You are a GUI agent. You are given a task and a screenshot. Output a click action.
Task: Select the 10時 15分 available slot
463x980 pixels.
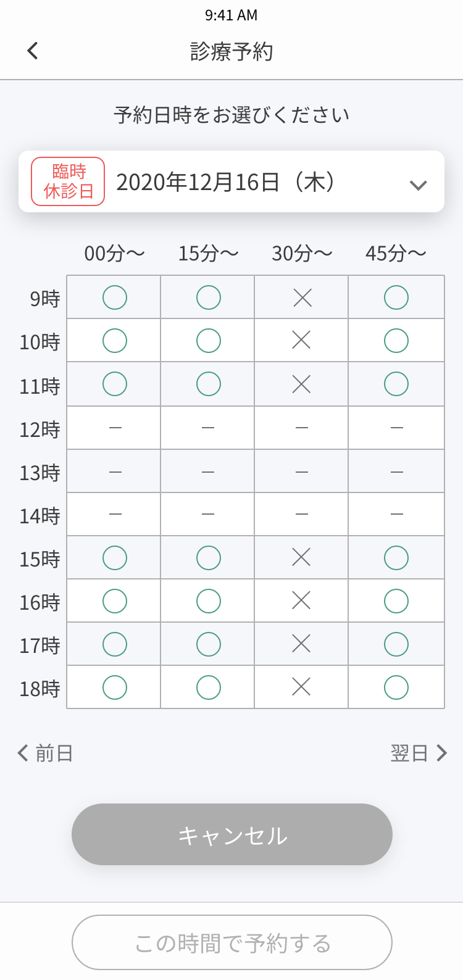tap(209, 341)
